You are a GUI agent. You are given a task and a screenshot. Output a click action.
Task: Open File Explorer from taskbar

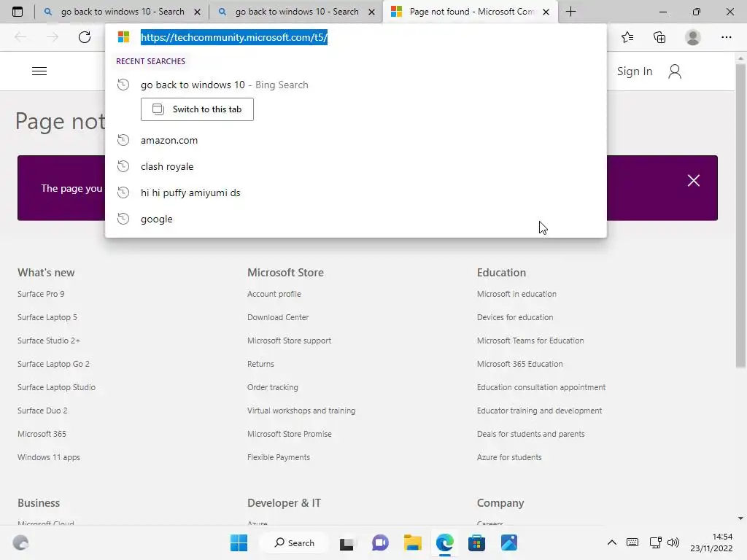pos(413,542)
